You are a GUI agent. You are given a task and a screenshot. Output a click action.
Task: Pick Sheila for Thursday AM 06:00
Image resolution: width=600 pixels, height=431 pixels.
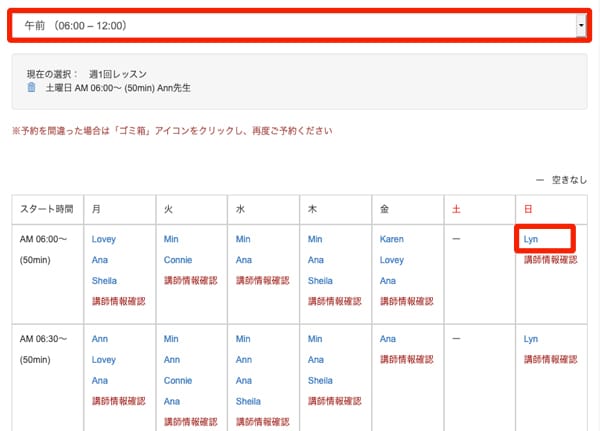320,281
